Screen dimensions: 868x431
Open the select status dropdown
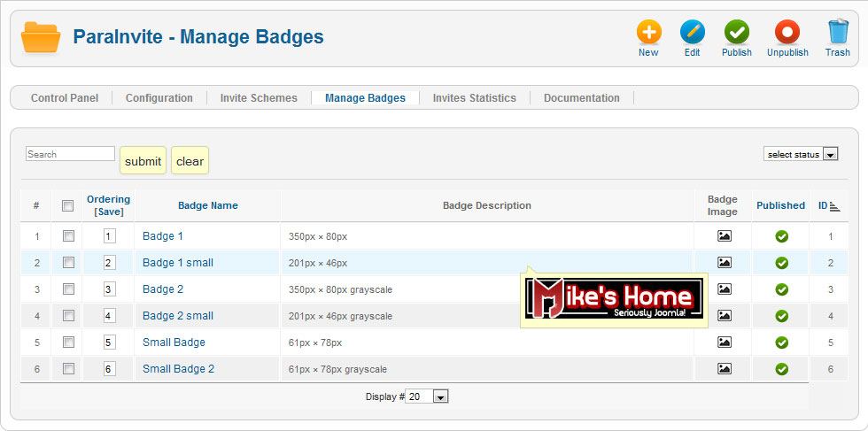801,154
